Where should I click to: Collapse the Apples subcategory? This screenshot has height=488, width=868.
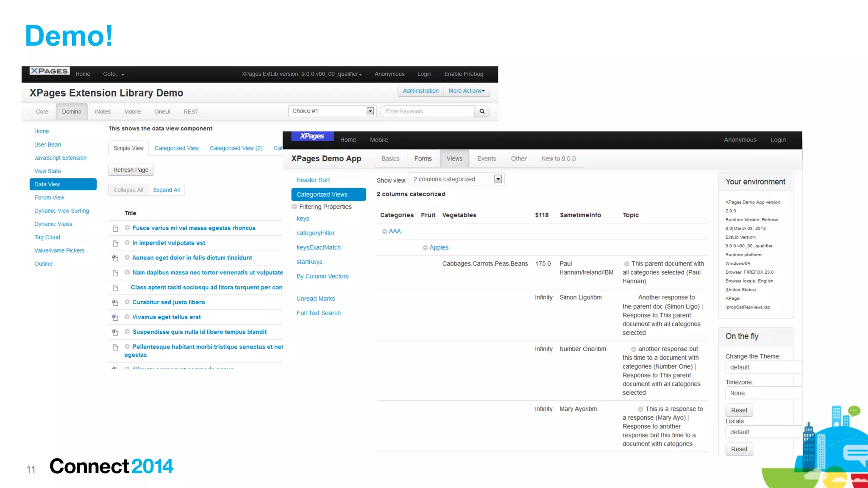[425, 248]
